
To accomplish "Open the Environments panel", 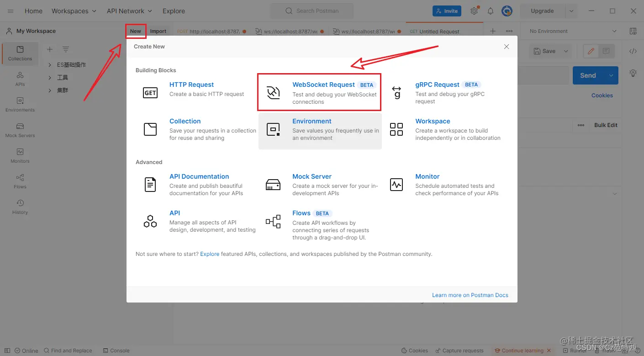I will pyautogui.click(x=20, y=104).
